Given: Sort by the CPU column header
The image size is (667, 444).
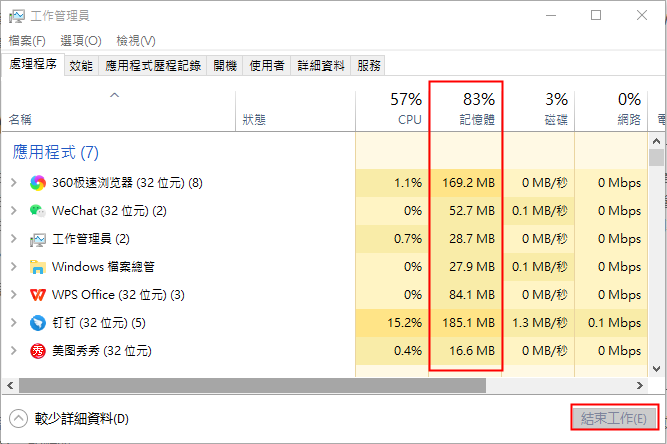Looking at the screenshot, I should (x=392, y=111).
